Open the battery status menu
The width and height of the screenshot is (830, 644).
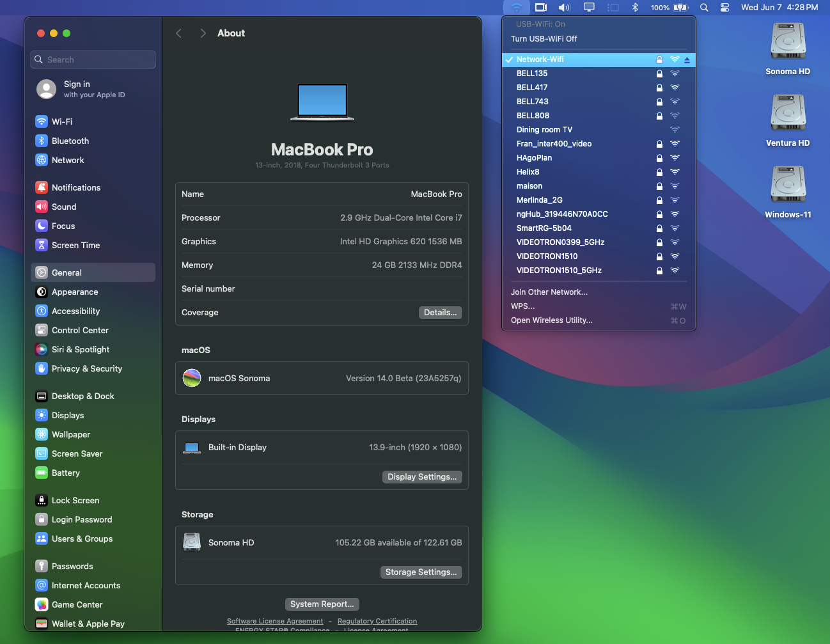(x=680, y=8)
